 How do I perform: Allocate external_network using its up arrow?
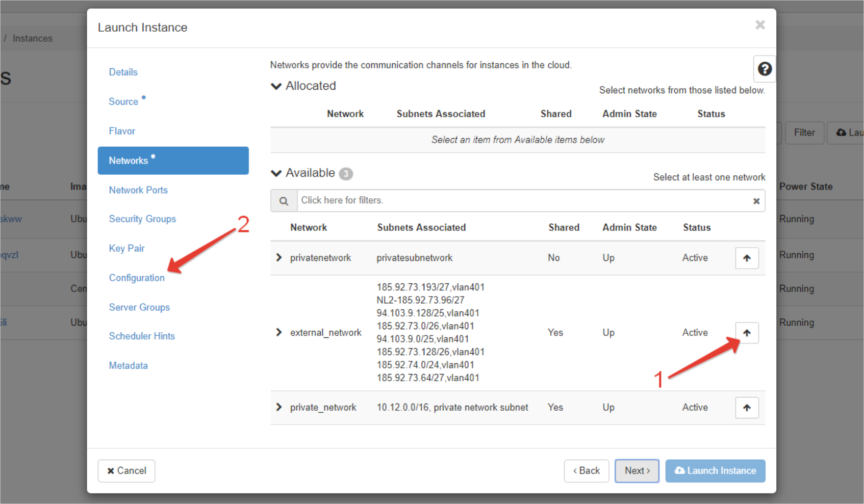click(747, 333)
